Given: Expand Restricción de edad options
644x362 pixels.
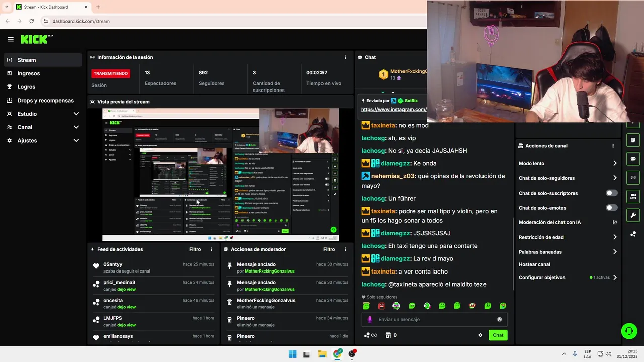Looking at the screenshot, I should coord(615,237).
